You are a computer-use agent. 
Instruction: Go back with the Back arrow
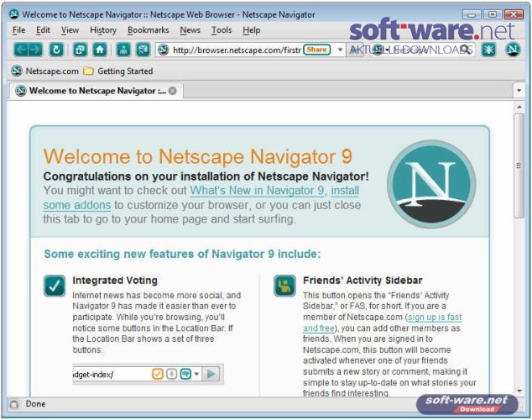(21, 50)
